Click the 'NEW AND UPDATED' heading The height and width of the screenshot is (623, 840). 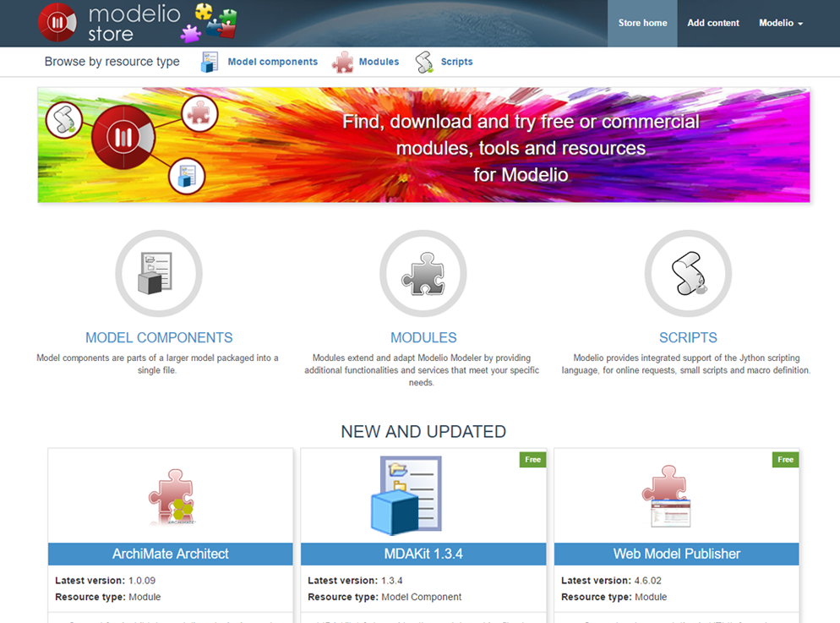click(x=423, y=432)
